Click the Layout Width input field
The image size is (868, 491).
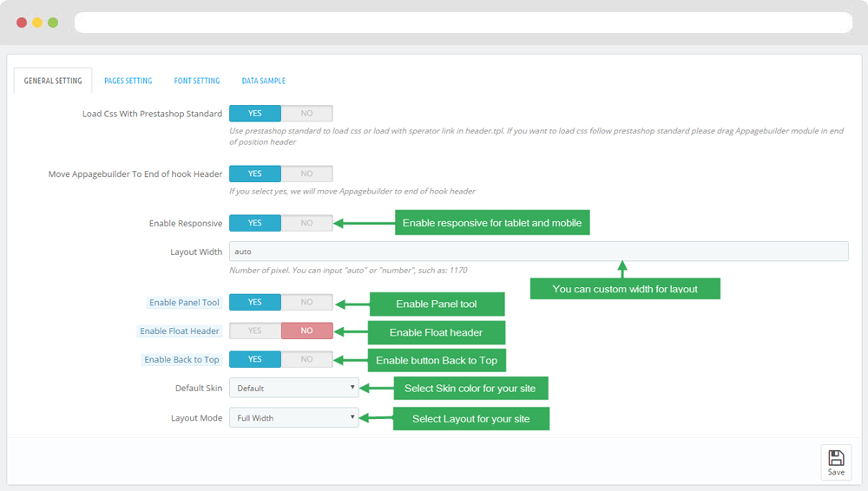pos(538,252)
